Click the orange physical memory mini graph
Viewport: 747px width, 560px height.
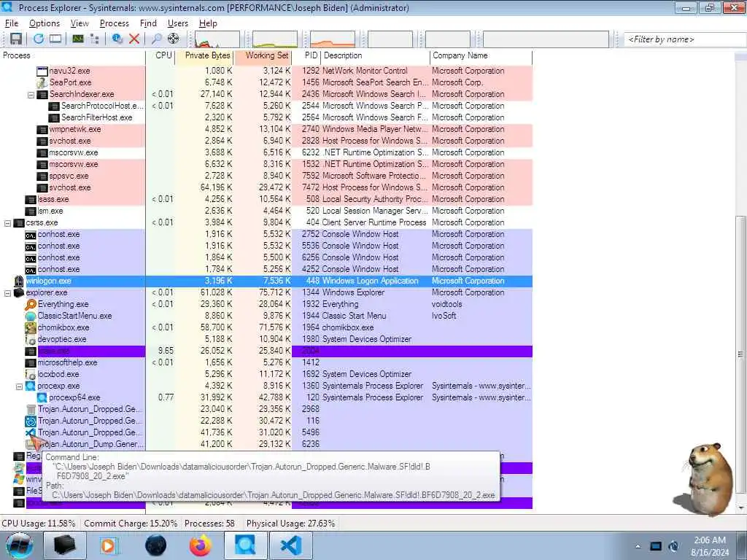(x=333, y=39)
